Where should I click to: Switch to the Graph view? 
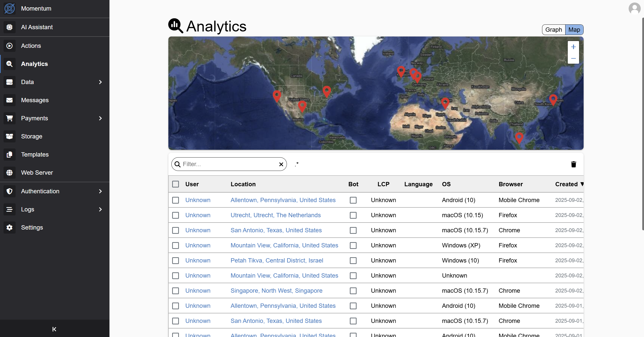point(553,29)
